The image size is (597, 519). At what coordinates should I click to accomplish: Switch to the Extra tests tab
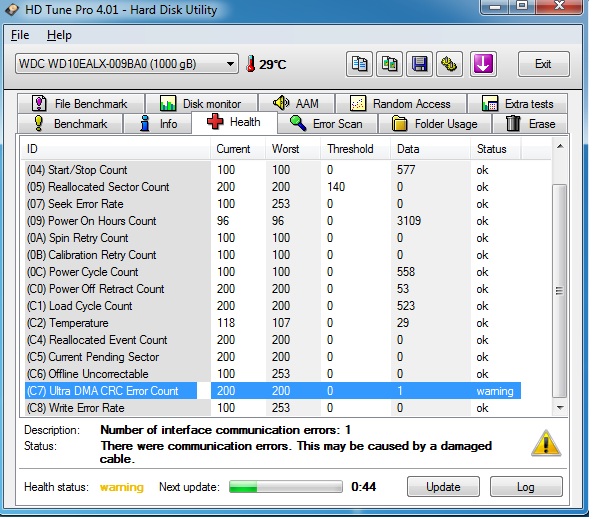(x=517, y=103)
